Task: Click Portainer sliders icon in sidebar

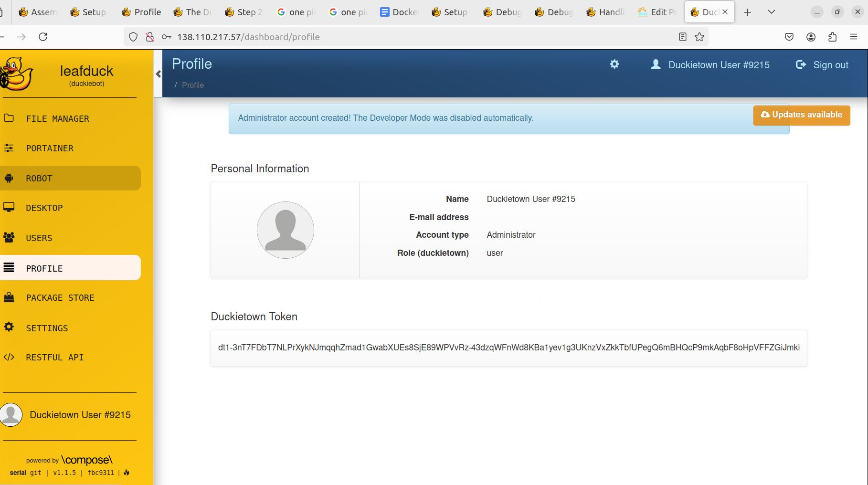Action: [9, 148]
